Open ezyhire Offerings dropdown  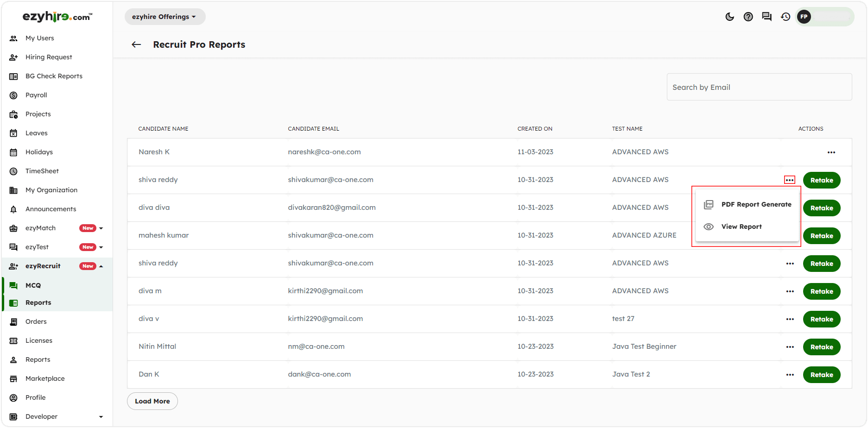165,17
